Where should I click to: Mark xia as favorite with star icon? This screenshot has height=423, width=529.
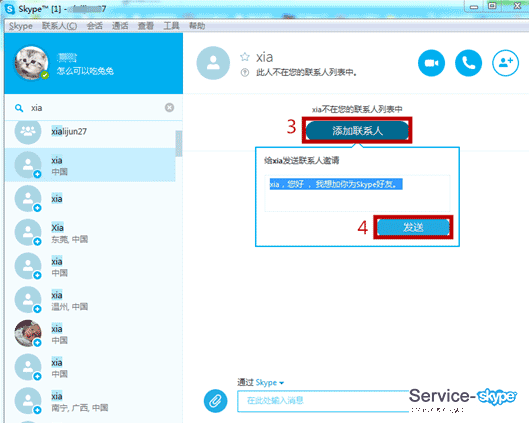pos(245,57)
